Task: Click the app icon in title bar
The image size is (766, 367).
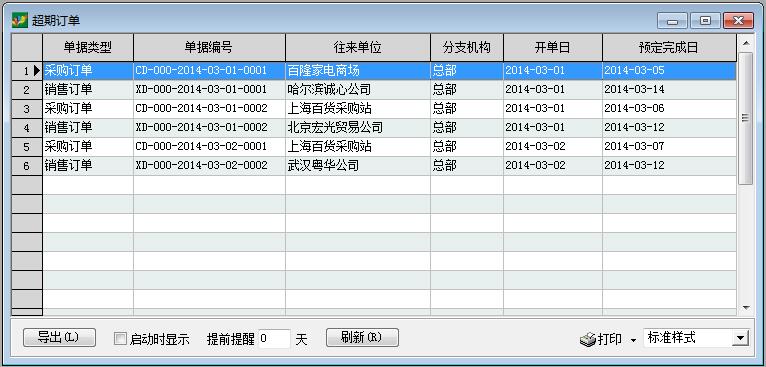Action: (20, 20)
